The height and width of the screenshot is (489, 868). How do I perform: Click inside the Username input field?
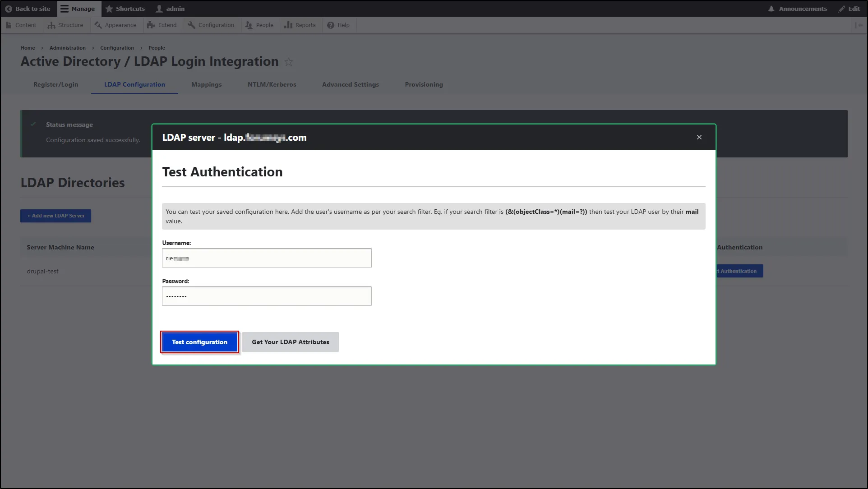(x=266, y=258)
